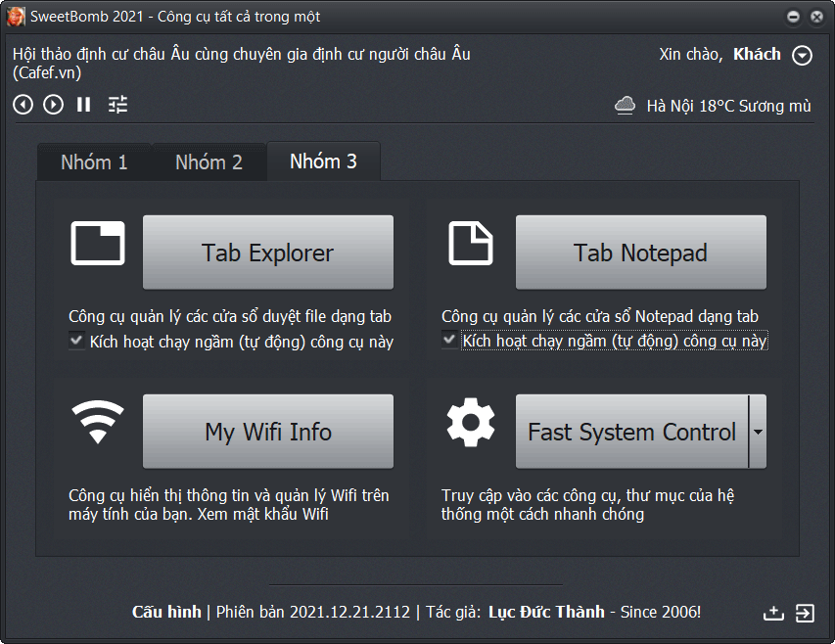The height and width of the screenshot is (644, 835).
Task: Click the Tab Notepad document icon
Action: coord(471,244)
